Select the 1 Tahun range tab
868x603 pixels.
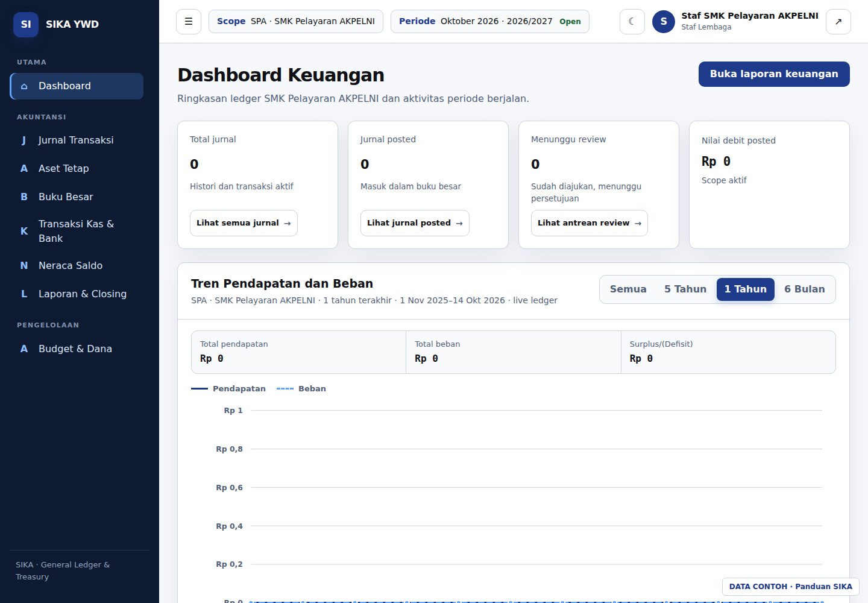coord(746,289)
